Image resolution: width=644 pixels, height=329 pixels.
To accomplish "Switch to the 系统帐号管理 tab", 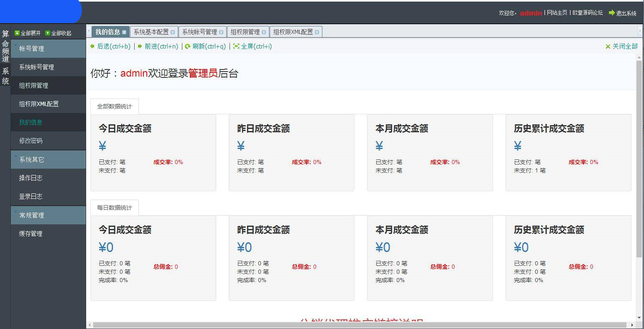I will [201, 31].
